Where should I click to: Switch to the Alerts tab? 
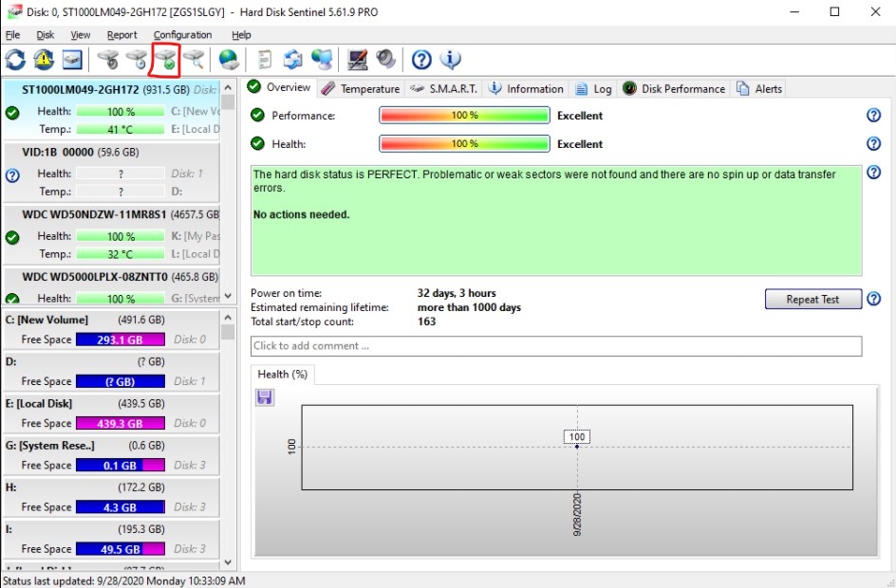click(759, 88)
